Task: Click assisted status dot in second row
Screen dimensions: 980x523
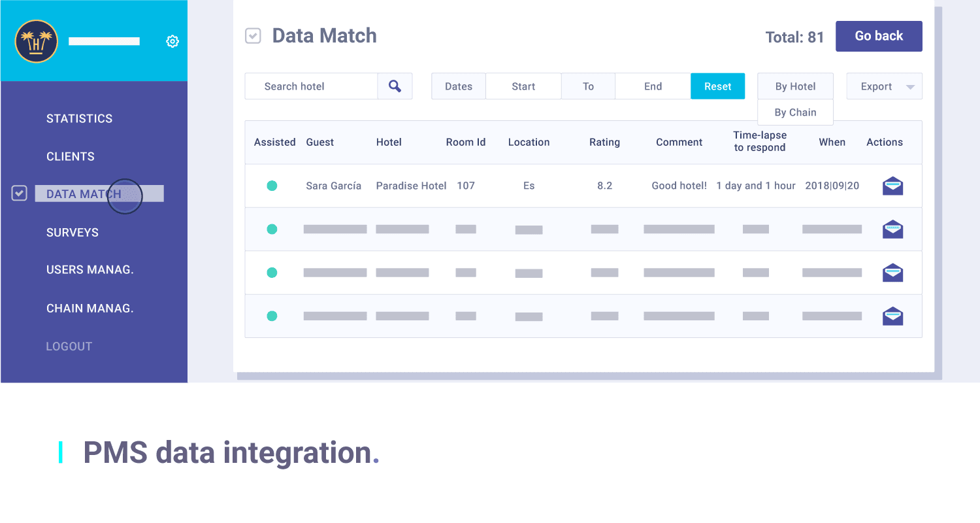Action: (272, 229)
